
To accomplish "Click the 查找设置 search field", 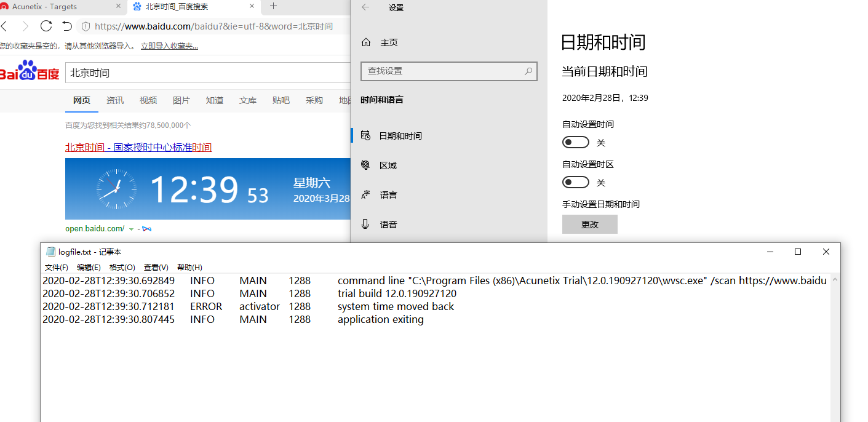I will 449,71.
